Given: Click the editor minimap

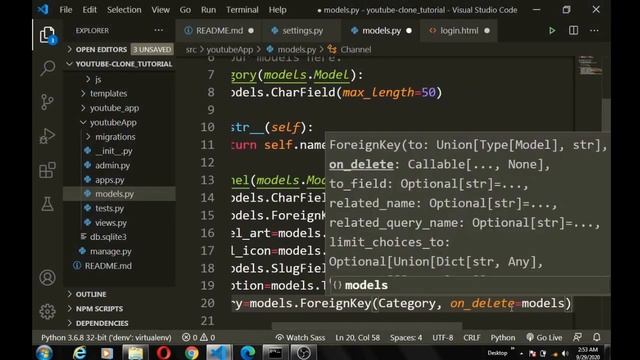Looking at the screenshot, I should click(590, 65).
